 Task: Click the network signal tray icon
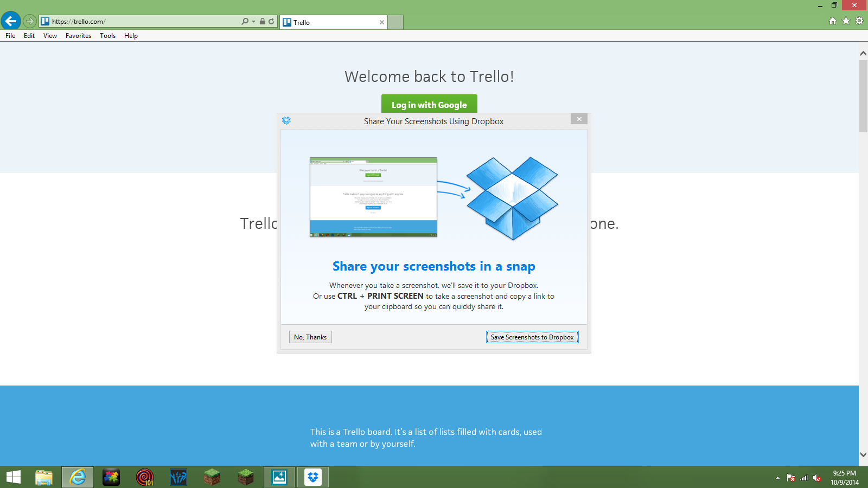tap(804, 478)
